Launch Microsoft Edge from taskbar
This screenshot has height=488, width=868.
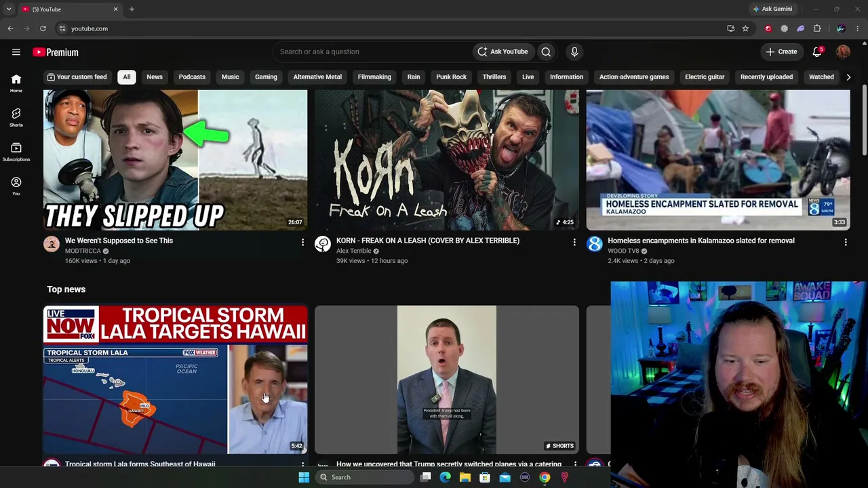pyautogui.click(x=445, y=477)
